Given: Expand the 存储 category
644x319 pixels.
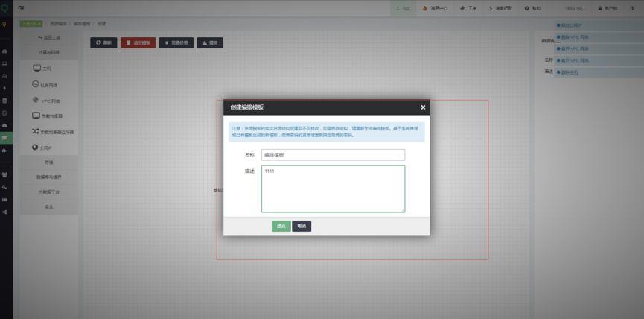Looking at the screenshot, I should click(x=49, y=162).
